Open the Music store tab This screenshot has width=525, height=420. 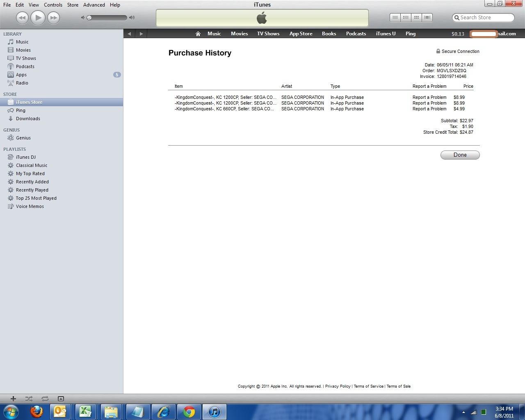214,34
